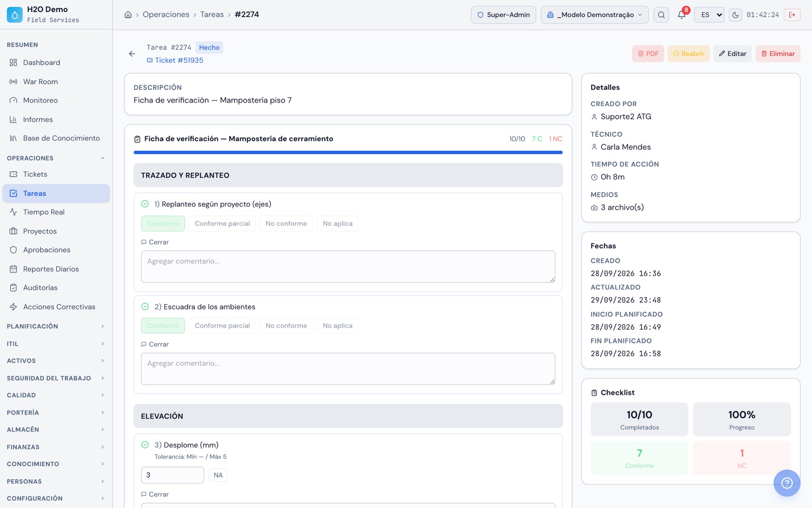The height and width of the screenshot is (508, 812).
Task: Open linked Ticket #51935
Action: coord(175,60)
